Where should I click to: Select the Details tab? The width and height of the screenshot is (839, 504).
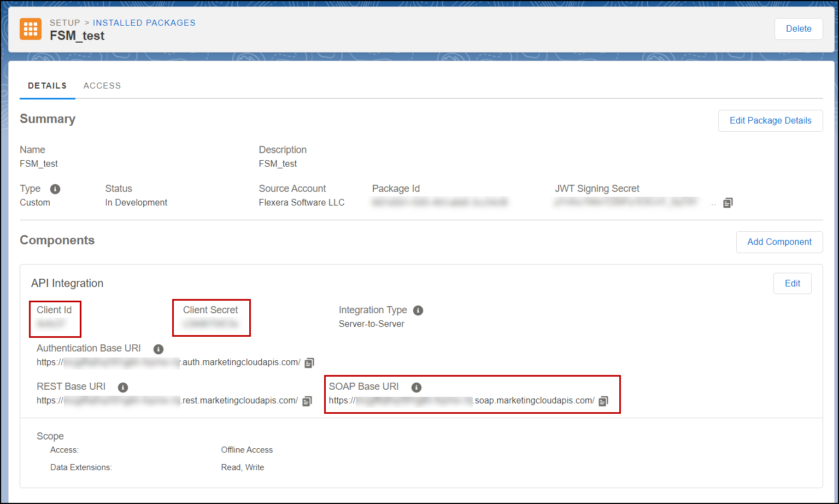(x=48, y=86)
